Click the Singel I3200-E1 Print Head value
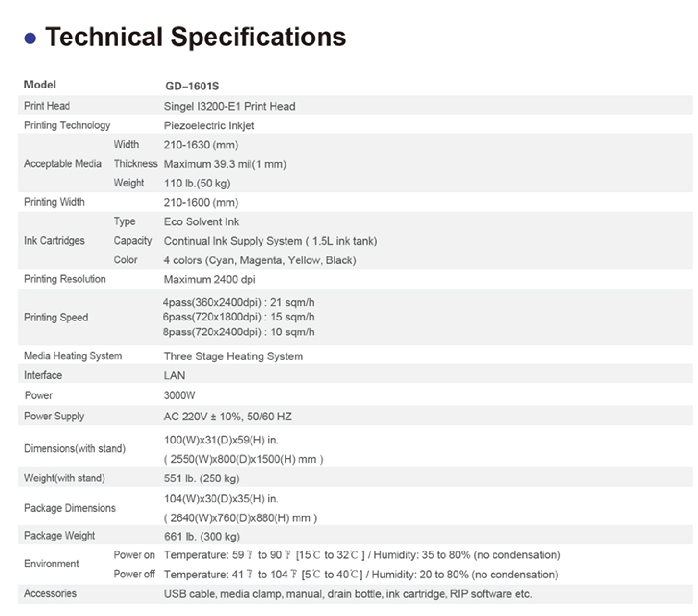Screen dimensions: 698x616 click(229, 106)
